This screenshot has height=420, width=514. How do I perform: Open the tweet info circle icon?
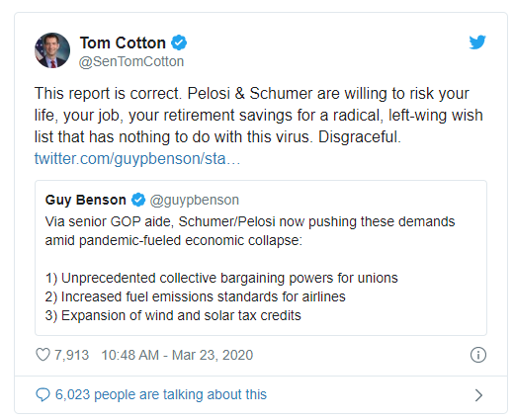pos(478,355)
